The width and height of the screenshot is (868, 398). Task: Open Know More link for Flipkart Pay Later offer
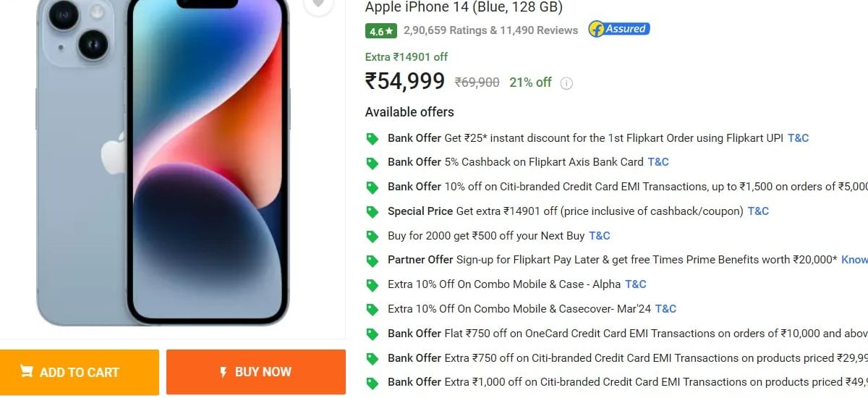(855, 259)
